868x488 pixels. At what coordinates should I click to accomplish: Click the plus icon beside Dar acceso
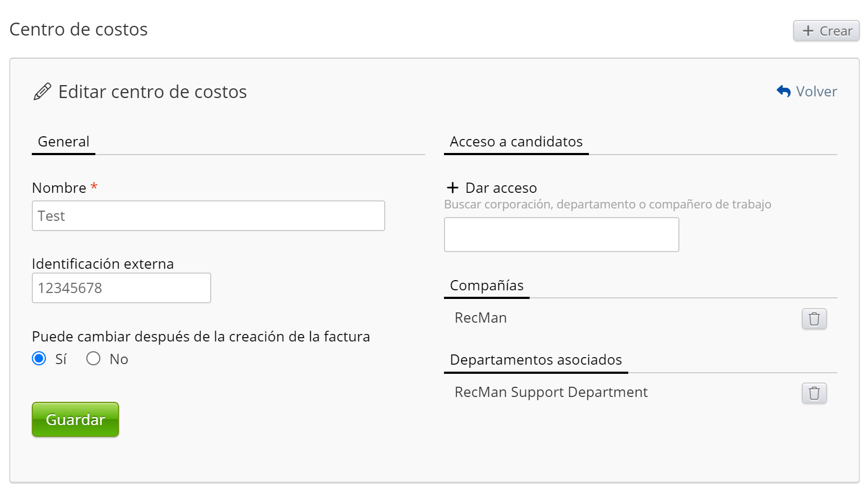pyautogui.click(x=453, y=187)
